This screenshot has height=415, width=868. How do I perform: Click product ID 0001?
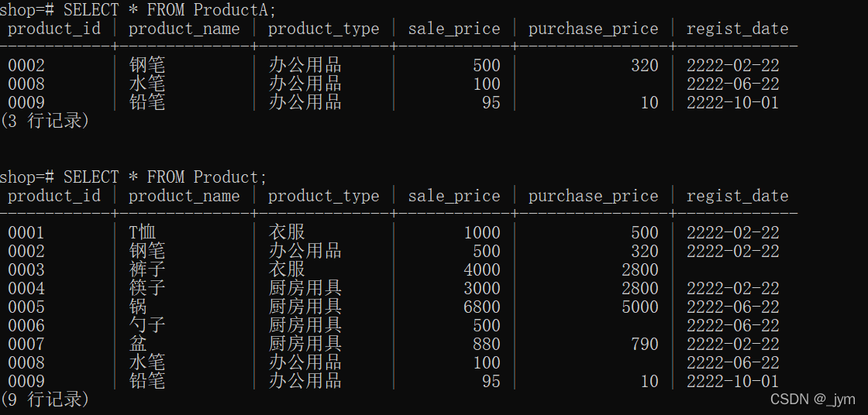click(x=26, y=232)
